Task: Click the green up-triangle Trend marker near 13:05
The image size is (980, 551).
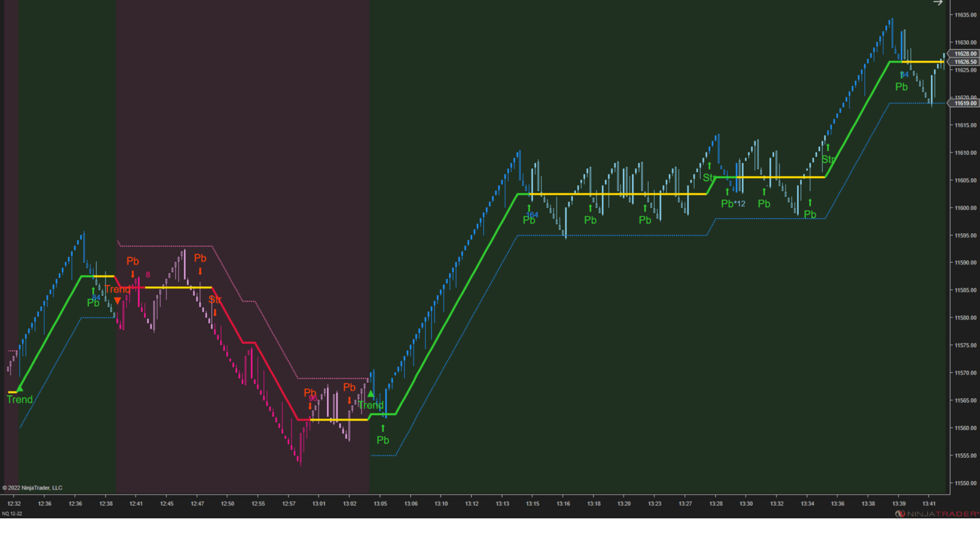Action: [371, 394]
